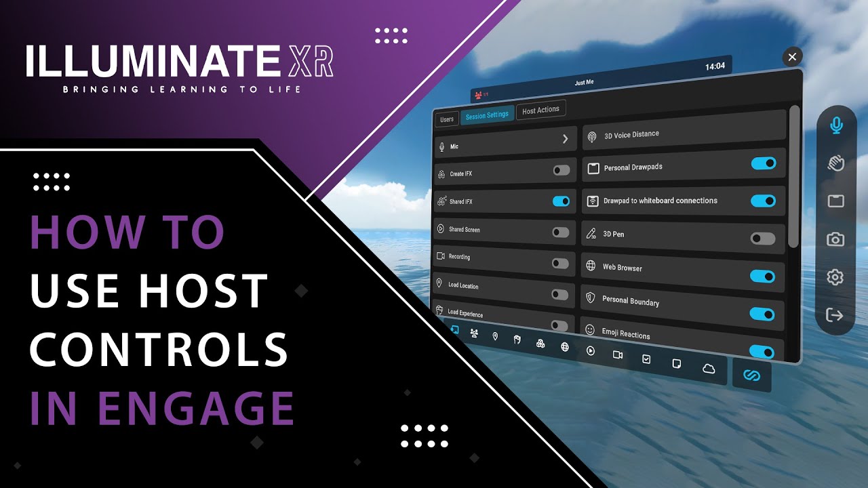The image size is (868, 488).
Task: Switch to the Users tab
Action: coord(447,119)
